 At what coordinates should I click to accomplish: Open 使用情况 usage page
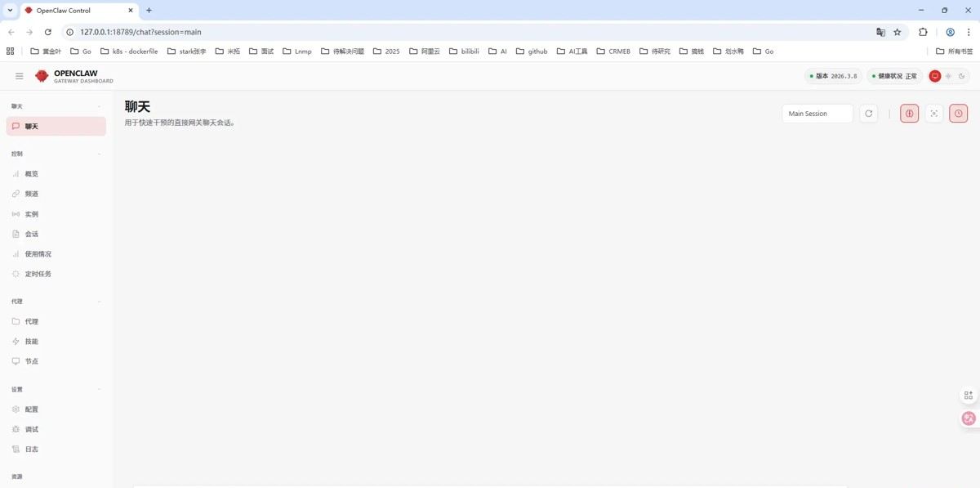(x=56, y=254)
